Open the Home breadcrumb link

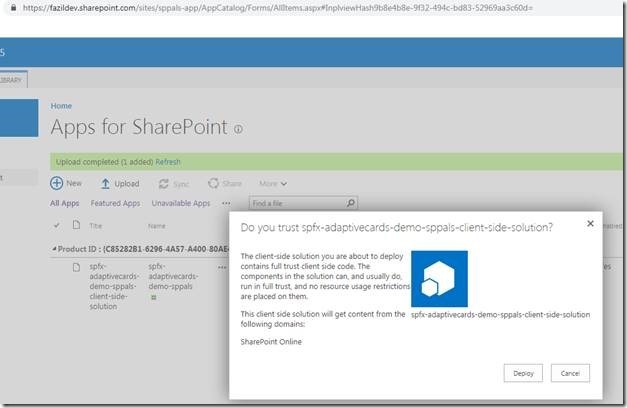click(x=61, y=105)
